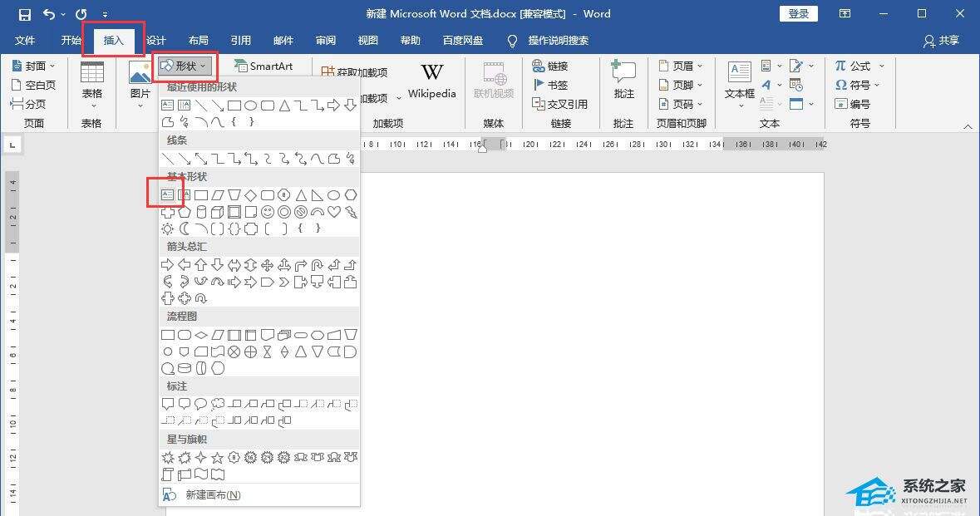Insert a Page Break (分页)
980x516 pixels.
29,104
